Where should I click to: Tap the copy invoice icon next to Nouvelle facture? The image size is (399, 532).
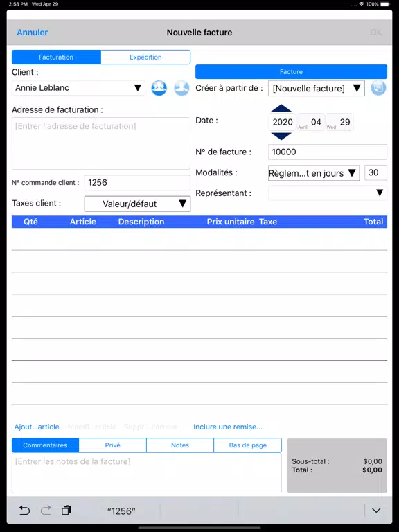(378, 88)
